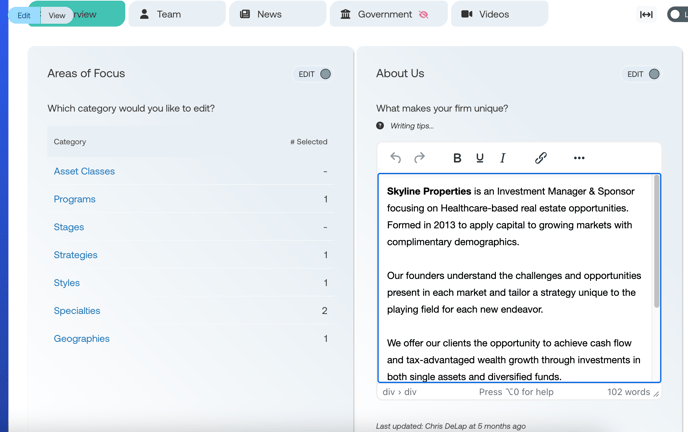Undo the last edit in About Us editor
The width and height of the screenshot is (688, 432).
(x=395, y=157)
